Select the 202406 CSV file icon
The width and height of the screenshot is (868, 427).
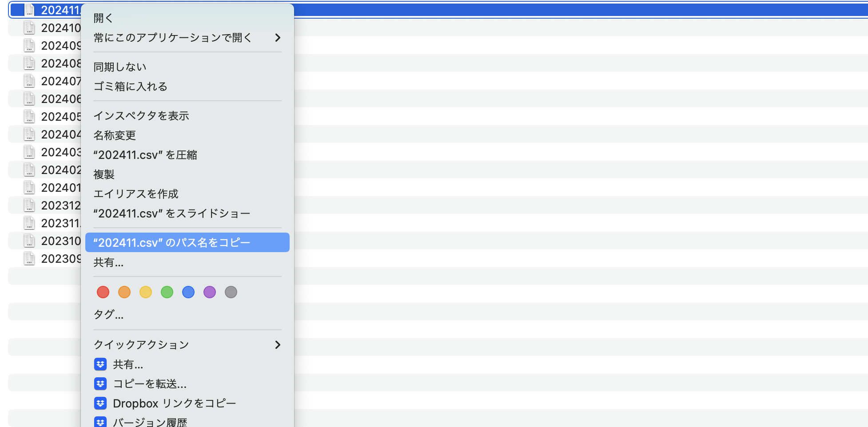(29, 99)
